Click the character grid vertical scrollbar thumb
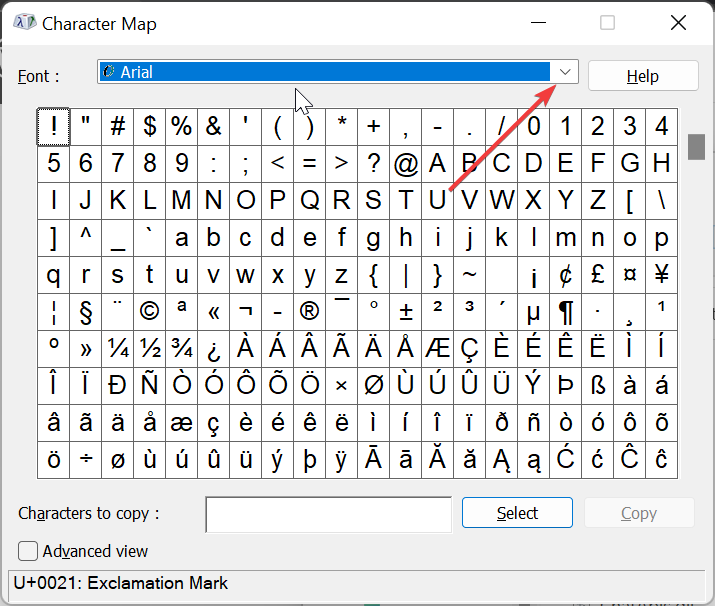 (x=696, y=147)
